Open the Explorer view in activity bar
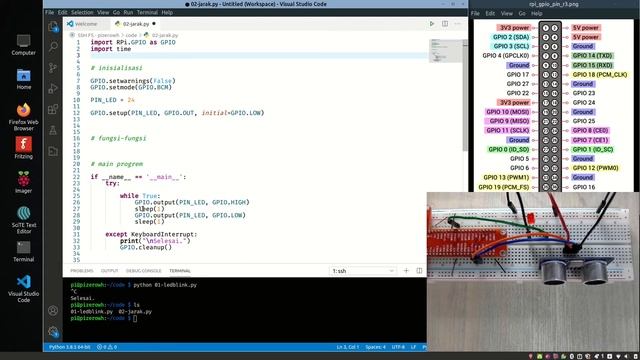The image size is (640, 360). coord(53,27)
